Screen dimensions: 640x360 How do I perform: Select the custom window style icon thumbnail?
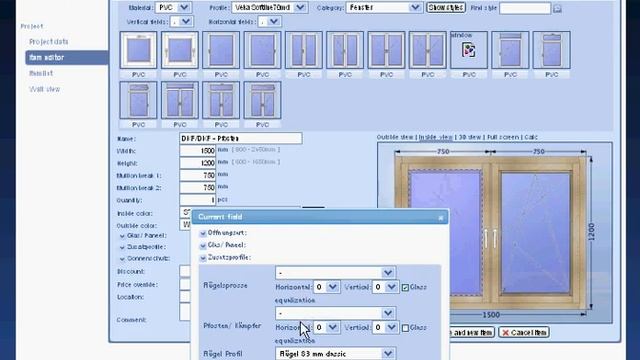pos(469,50)
